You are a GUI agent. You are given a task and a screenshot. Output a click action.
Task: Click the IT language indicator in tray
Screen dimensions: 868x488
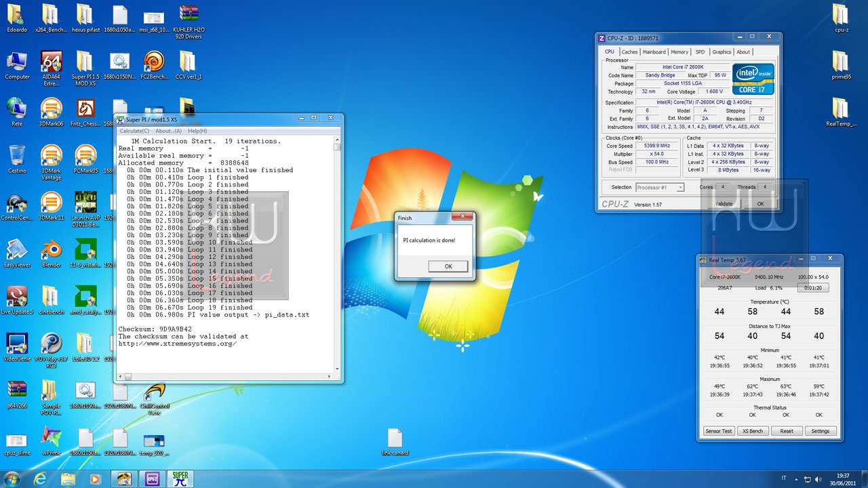(x=785, y=479)
